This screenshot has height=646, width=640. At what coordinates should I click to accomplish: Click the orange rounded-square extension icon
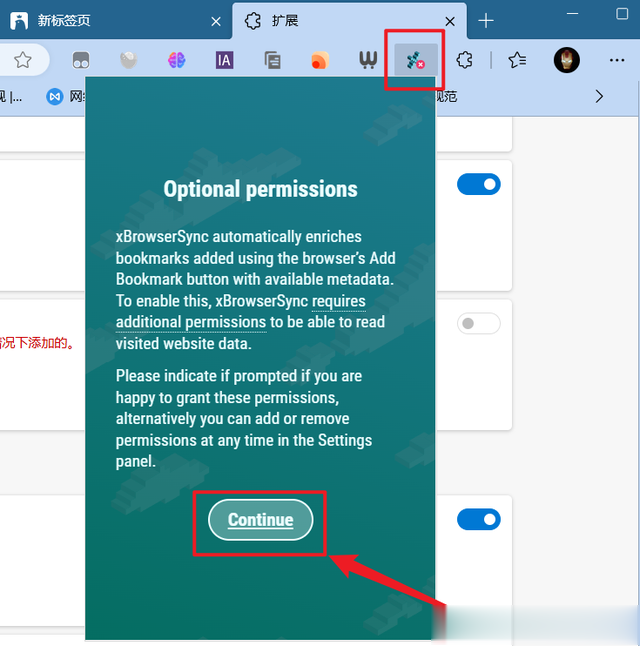(320, 60)
